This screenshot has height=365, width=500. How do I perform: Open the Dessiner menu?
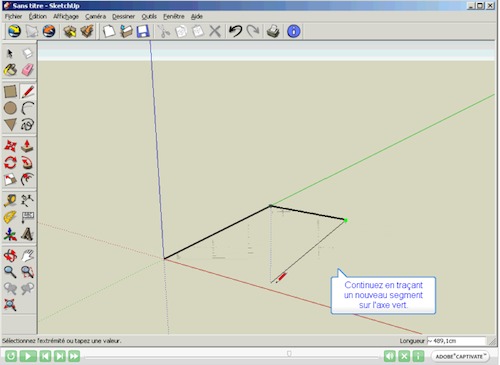(x=123, y=16)
